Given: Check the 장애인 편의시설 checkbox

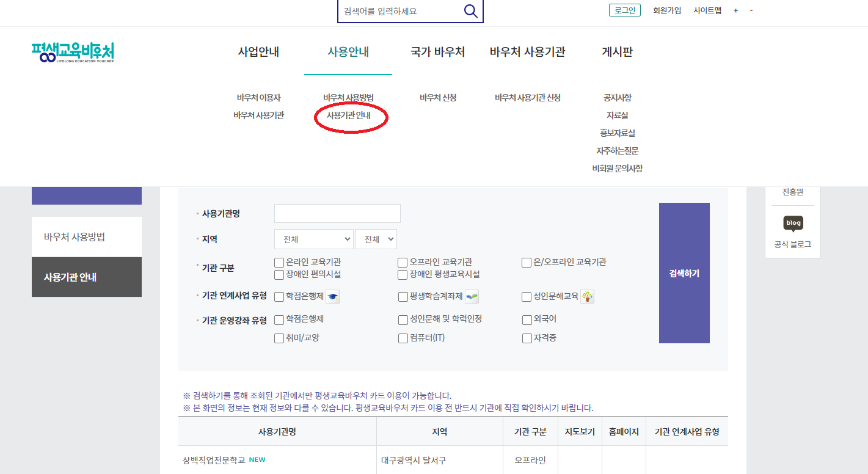Looking at the screenshot, I should click(x=279, y=275).
